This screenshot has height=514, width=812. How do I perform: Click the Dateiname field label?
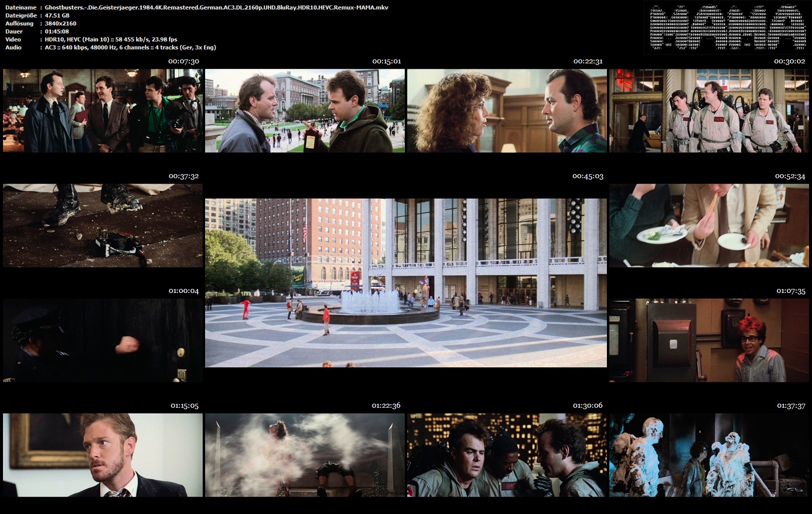click(21, 7)
